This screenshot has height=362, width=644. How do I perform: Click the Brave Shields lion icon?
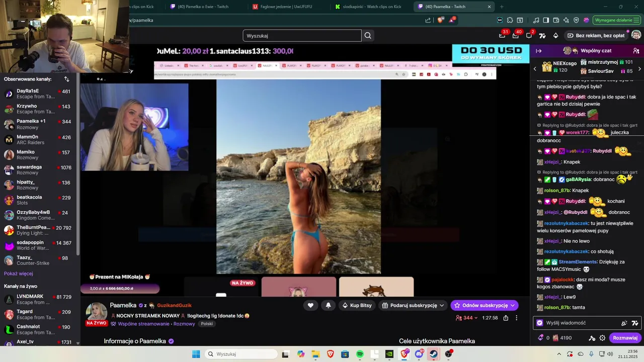pyautogui.click(x=440, y=20)
